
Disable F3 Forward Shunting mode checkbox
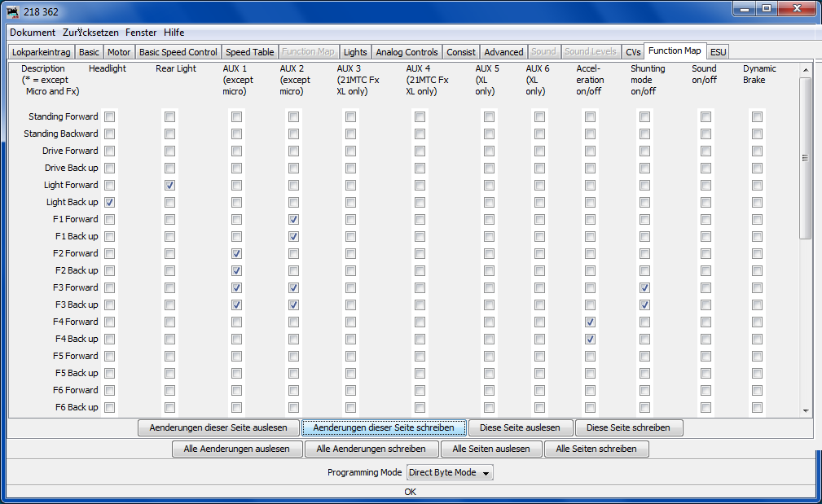point(644,288)
